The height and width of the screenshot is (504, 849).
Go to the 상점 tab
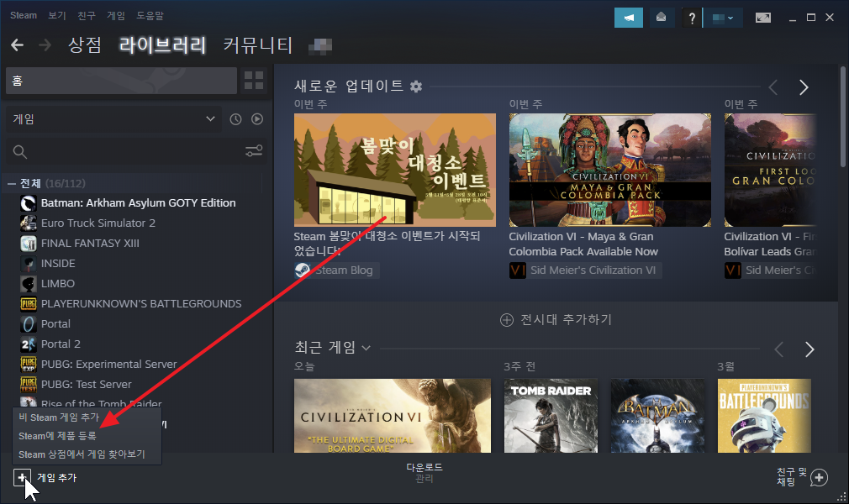85,45
